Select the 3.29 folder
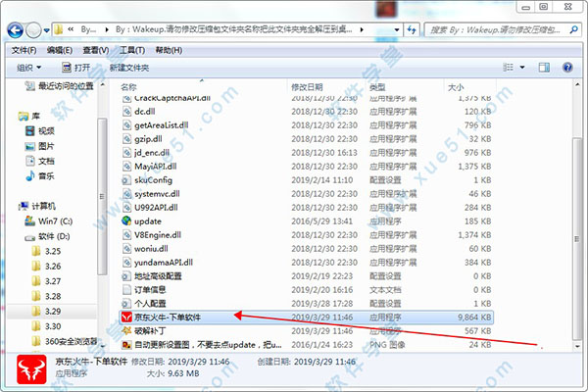588x392 pixels. (46, 312)
